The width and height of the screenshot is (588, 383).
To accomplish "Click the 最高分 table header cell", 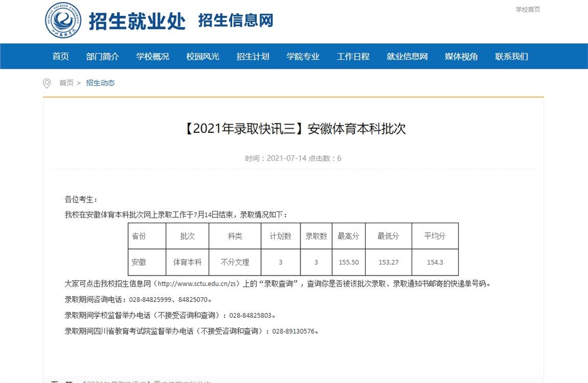I will (349, 236).
